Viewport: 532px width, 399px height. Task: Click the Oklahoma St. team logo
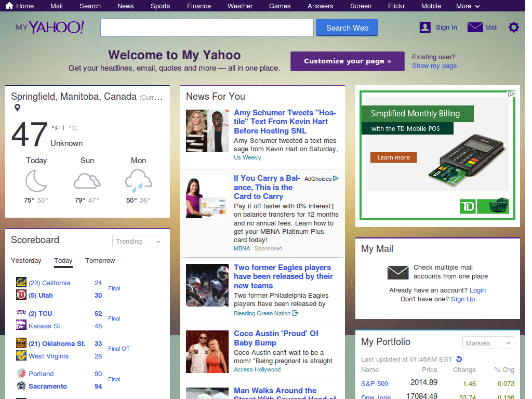[21, 343]
